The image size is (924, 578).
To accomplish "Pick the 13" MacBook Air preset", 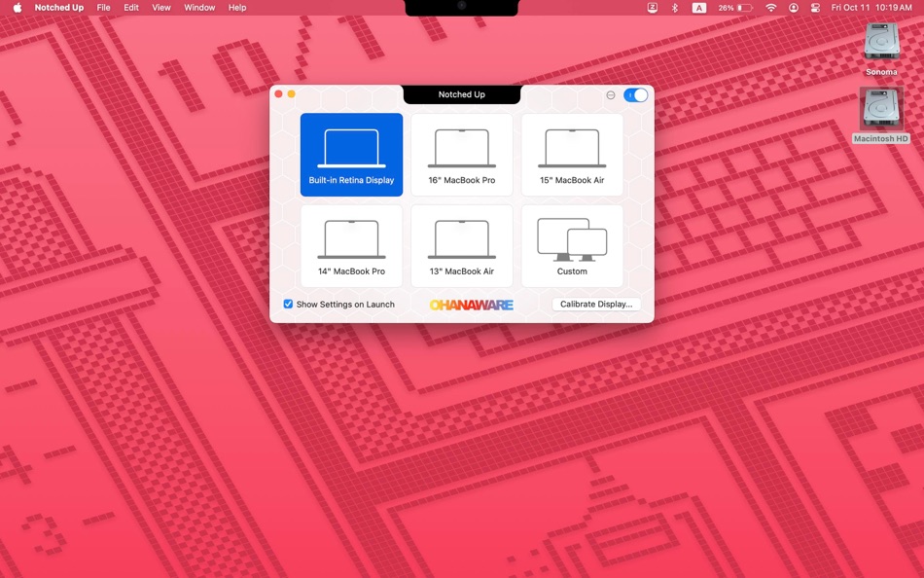I will 461,246.
